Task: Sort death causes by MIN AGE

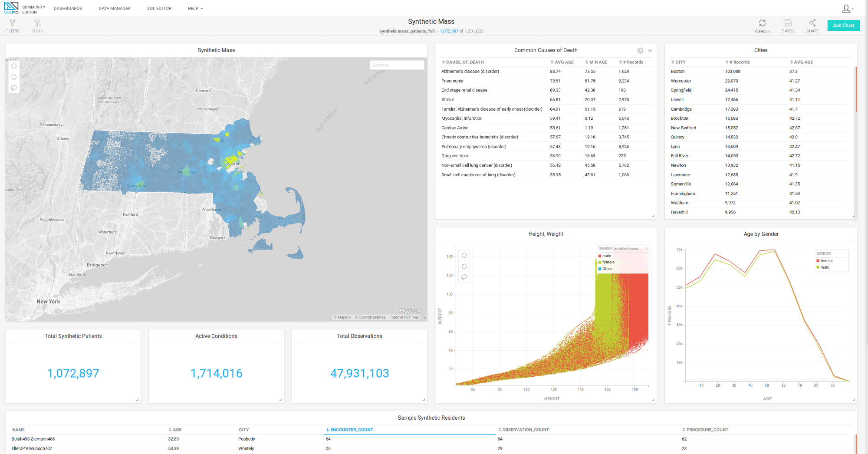Action: (x=596, y=62)
